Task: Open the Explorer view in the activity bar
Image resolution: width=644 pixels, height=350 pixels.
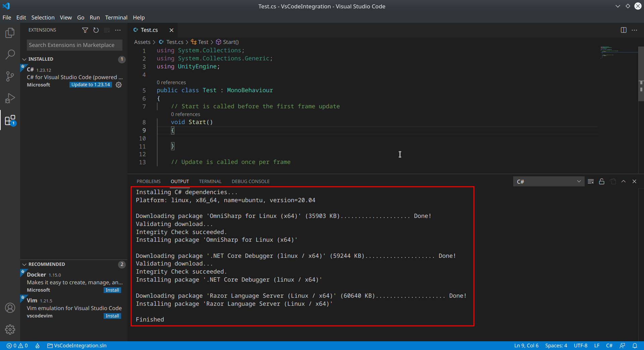Action: 10,33
